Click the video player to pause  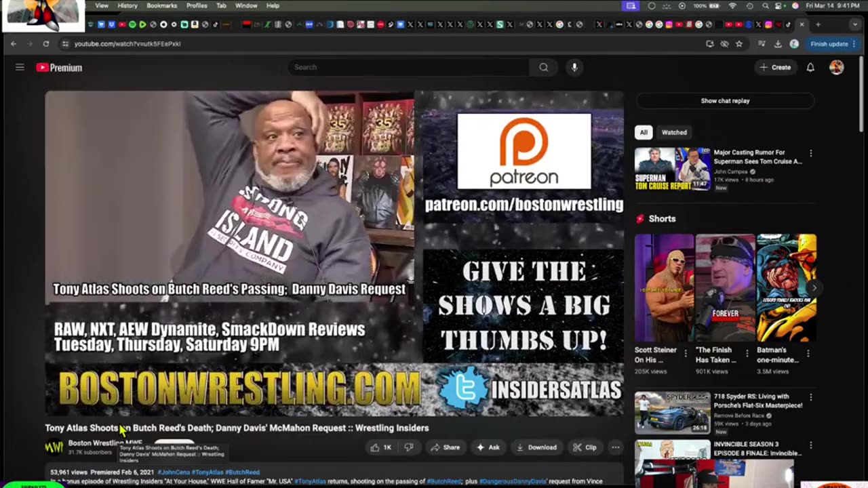[x=334, y=254]
